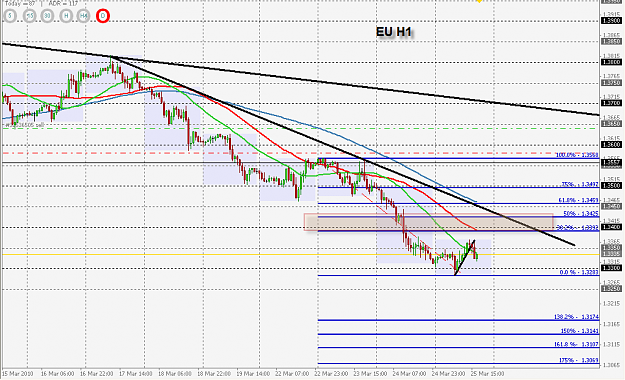Click the sell order label at left

(24, 125)
